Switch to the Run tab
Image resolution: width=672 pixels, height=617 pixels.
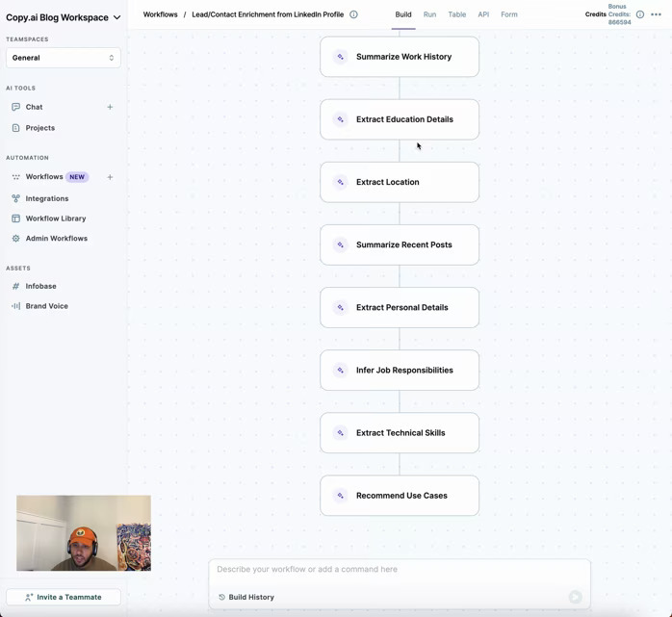[x=429, y=14]
